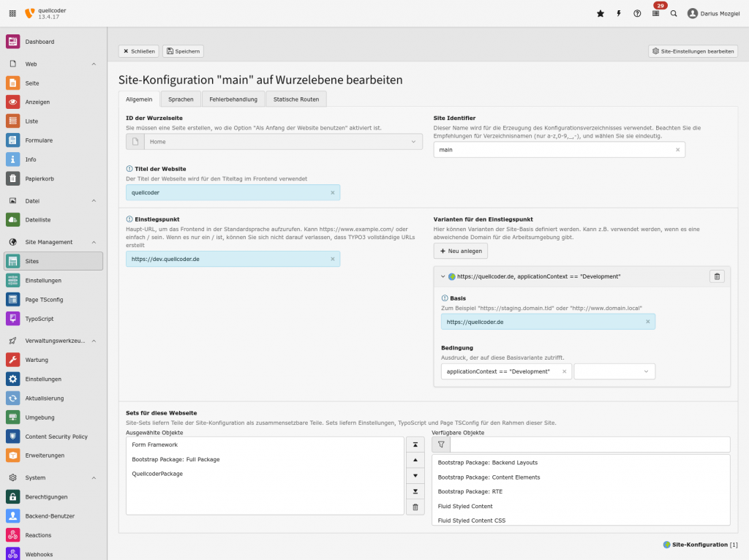Open Darius Mozgiel user menu
The height and width of the screenshot is (560, 749).
714,13
